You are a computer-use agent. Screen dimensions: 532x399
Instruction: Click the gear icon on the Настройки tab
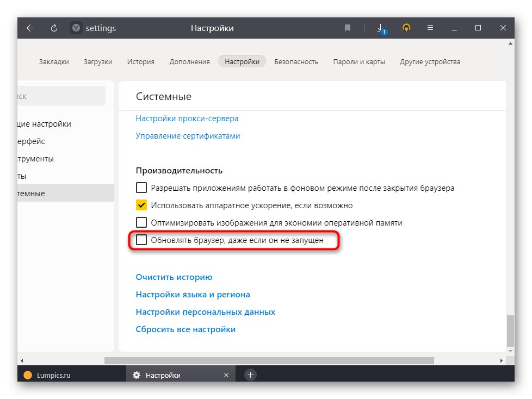[x=136, y=375]
